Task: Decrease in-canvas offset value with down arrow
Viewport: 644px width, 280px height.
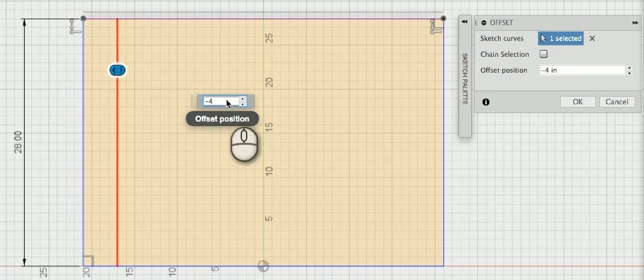Action: pos(243,104)
